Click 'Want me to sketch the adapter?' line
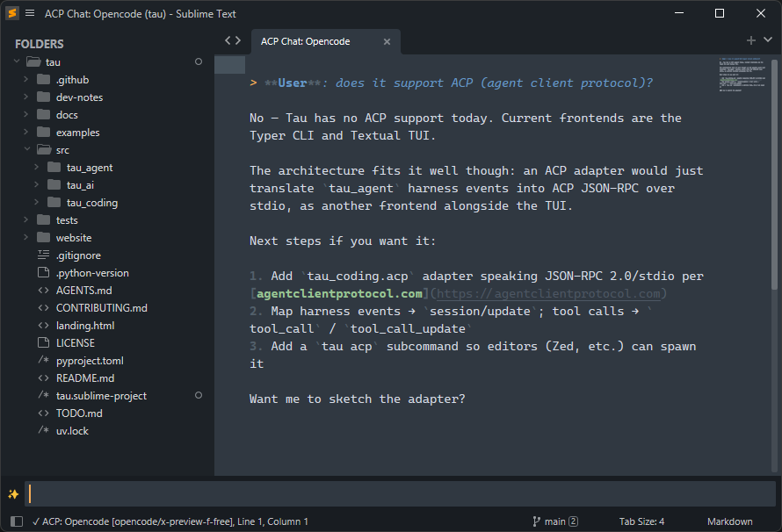The image size is (782, 532). tap(357, 399)
